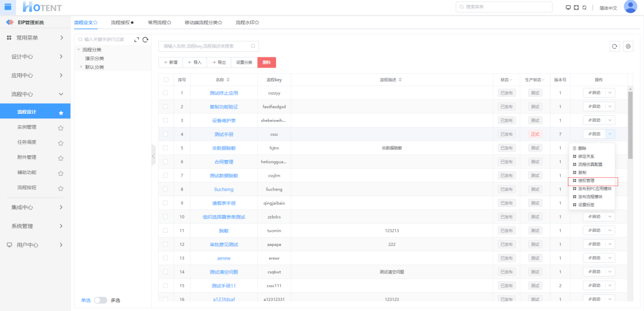This screenshot has height=311, width=644.
Task: Open the user avatar menu
Action: pos(630,7)
